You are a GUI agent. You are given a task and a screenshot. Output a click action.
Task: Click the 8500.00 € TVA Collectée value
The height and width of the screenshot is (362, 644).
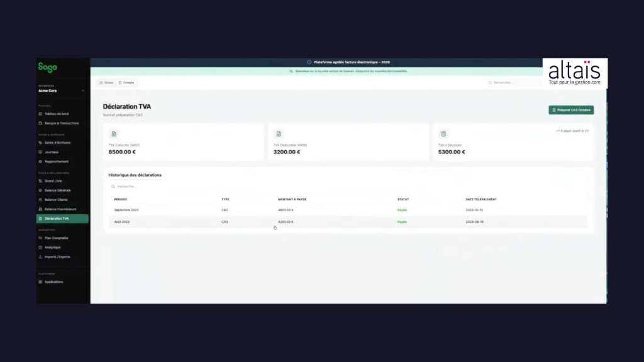click(x=122, y=152)
